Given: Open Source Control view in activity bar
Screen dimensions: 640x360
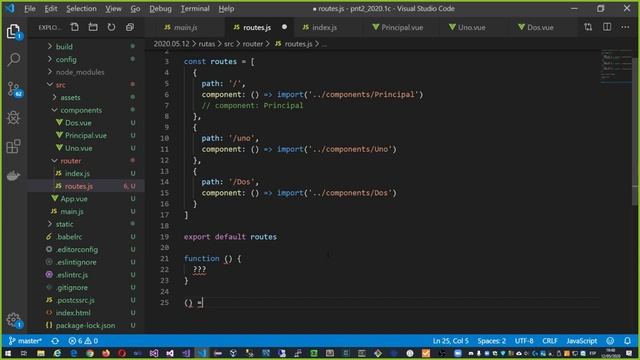Looking at the screenshot, I should pyautogui.click(x=14, y=89).
